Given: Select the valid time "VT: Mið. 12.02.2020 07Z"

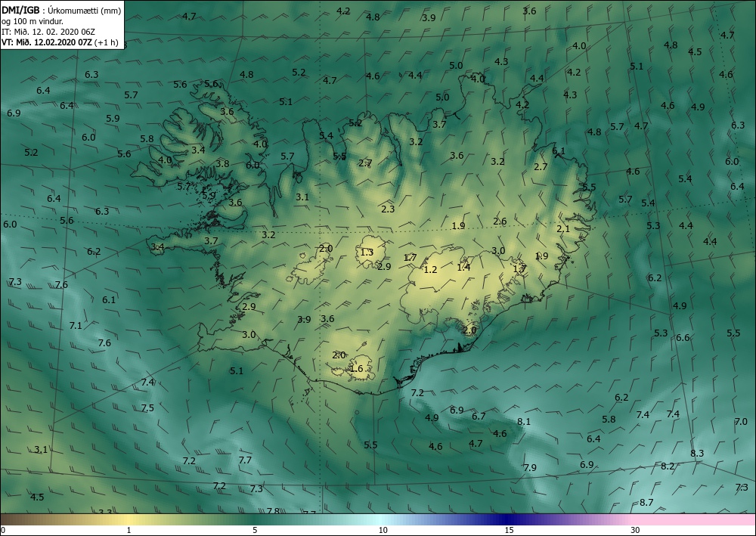Looking at the screenshot, I should tap(47, 42).
